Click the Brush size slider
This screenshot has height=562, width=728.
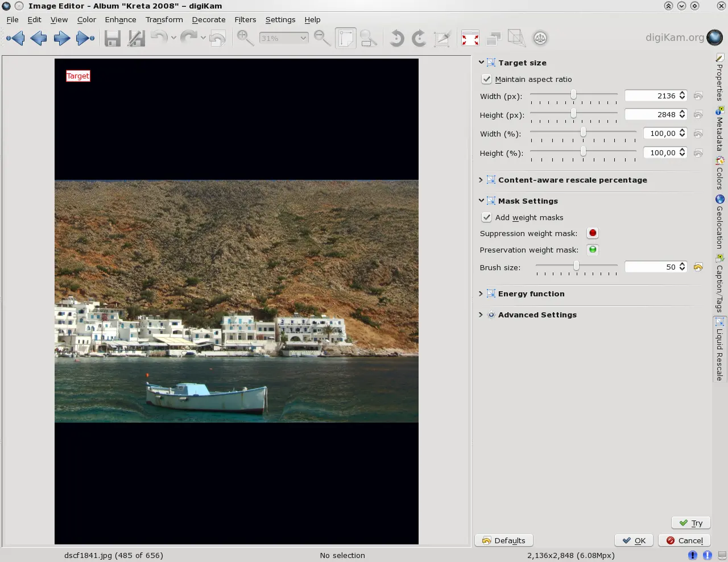(x=576, y=266)
